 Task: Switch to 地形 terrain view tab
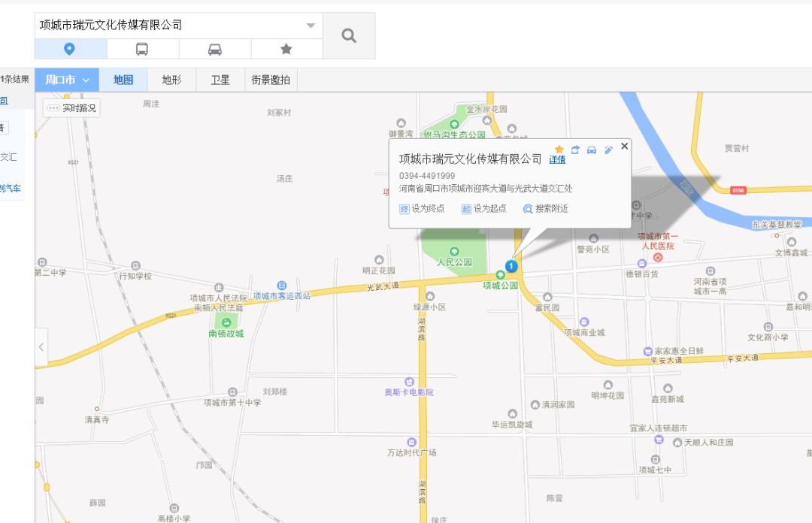coord(172,80)
